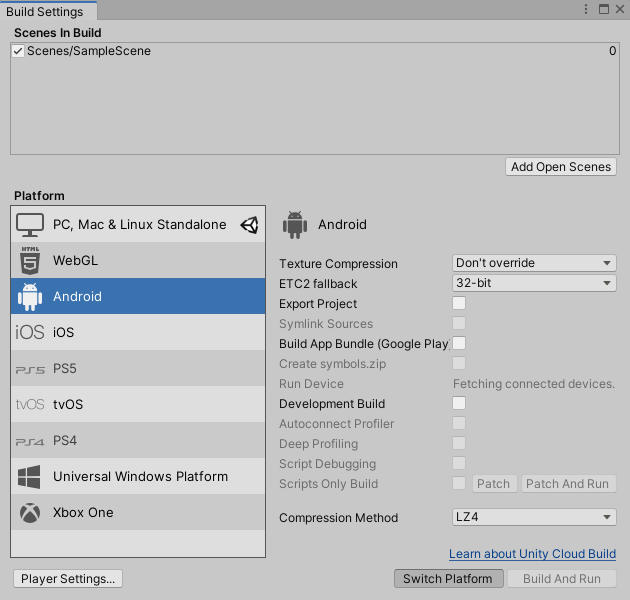Click the Build And Run button
Viewport: 630px width, 600px height.
coord(562,579)
